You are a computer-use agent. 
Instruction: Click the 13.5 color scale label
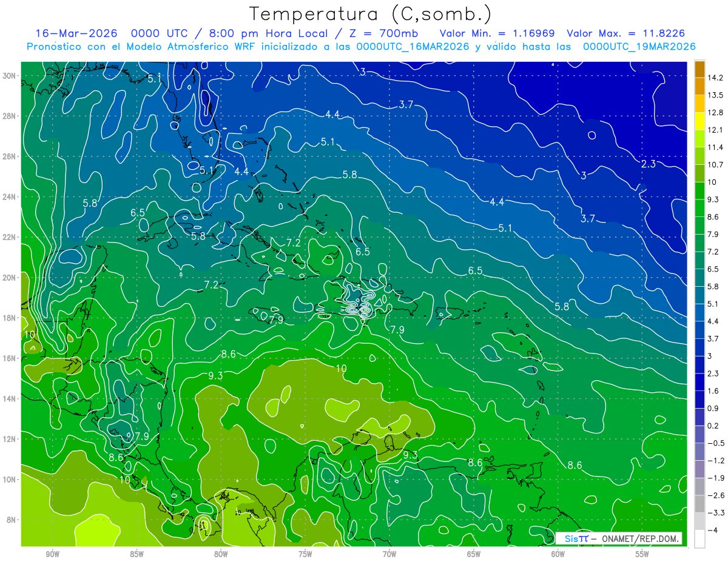point(716,95)
